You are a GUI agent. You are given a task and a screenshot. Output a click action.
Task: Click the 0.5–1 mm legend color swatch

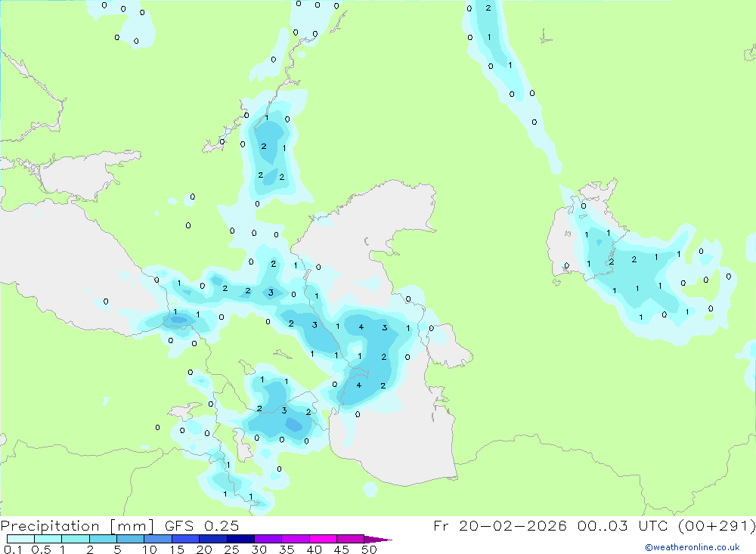[x=48, y=539]
